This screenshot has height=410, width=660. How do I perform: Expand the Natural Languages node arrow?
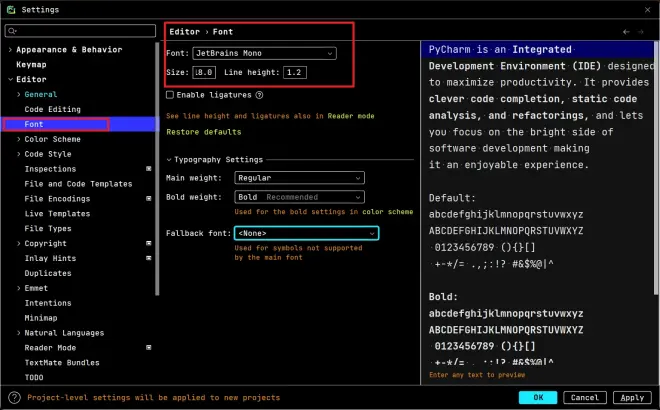point(19,333)
